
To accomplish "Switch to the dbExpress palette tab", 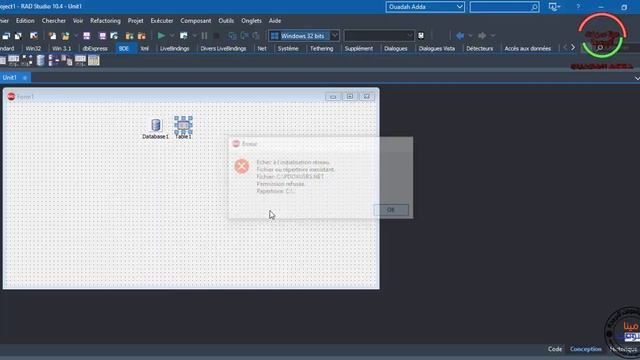I will [95, 49].
